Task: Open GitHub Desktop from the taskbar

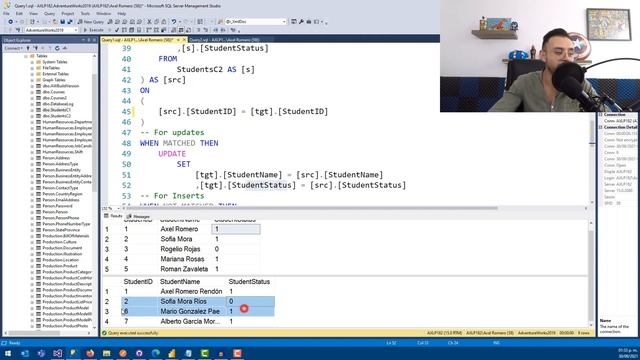Action: point(139,353)
